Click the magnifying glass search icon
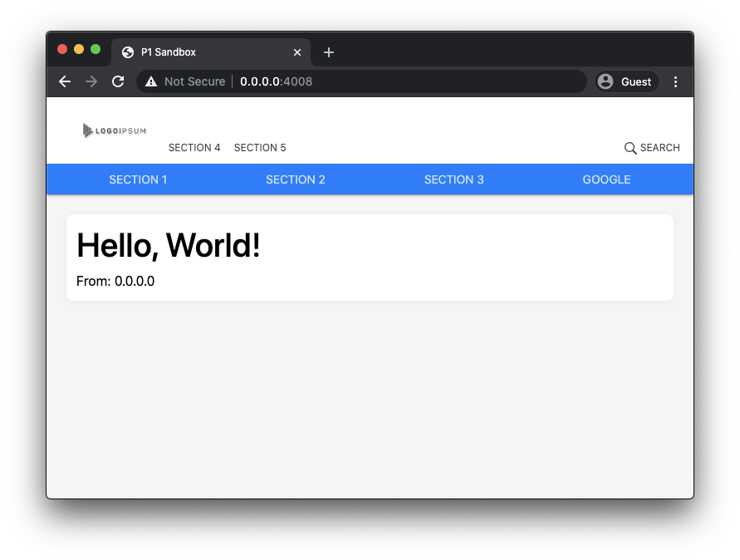The width and height of the screenshot is (740, 560). [x=630, y=148]
